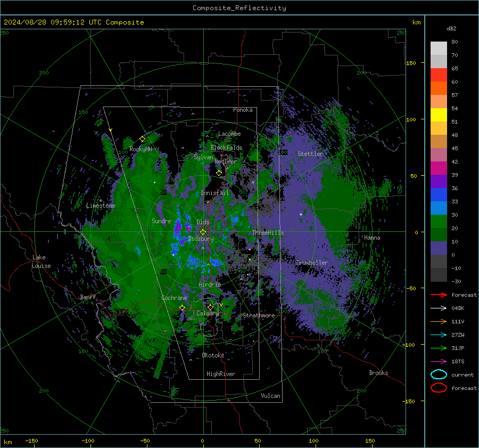The height and width of the screenshot is (448, 479).
Task: Click the 'Limestone' label
Action: tap(101, 206)
